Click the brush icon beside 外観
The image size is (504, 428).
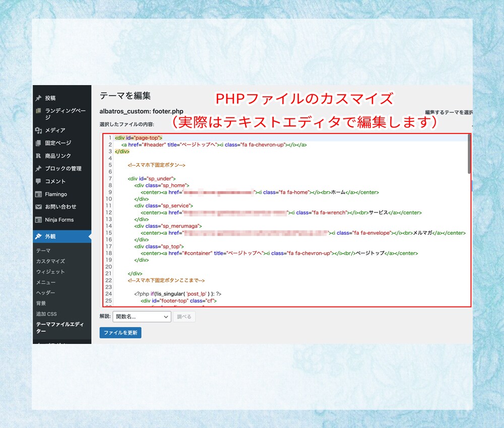point(39,236)
